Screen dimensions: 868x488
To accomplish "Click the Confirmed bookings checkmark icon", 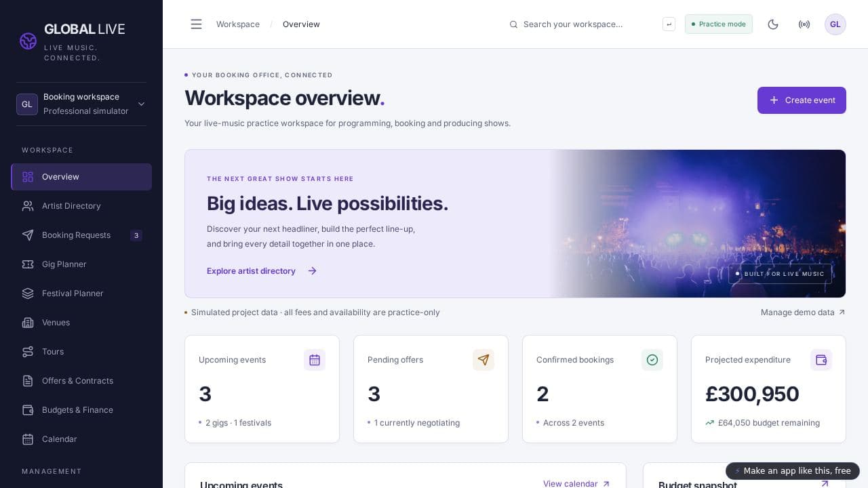I will [x=652, y=360].
